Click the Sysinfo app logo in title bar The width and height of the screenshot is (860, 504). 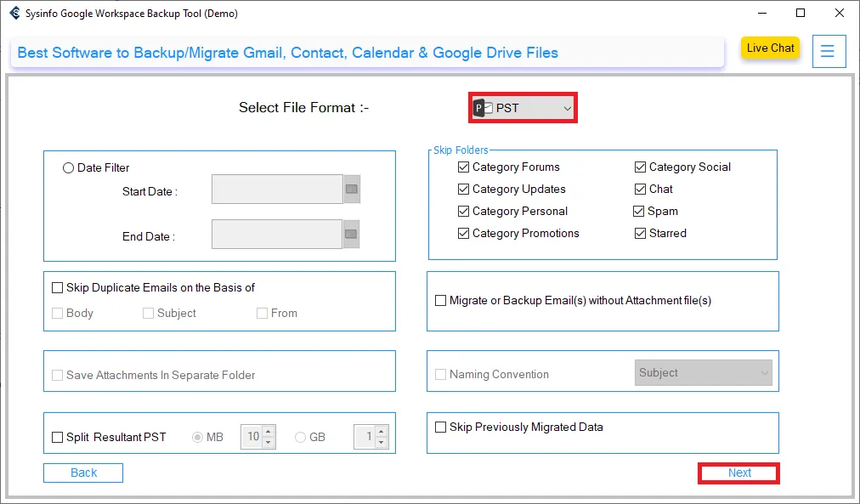pyautogui.click(x=14, y=13)
